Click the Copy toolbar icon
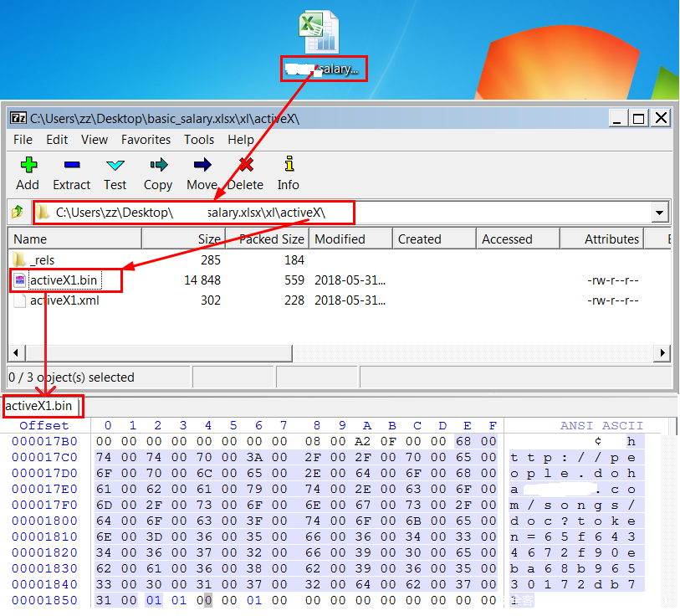680x616 pixels. pyautogui.click(x=157, y=165)
